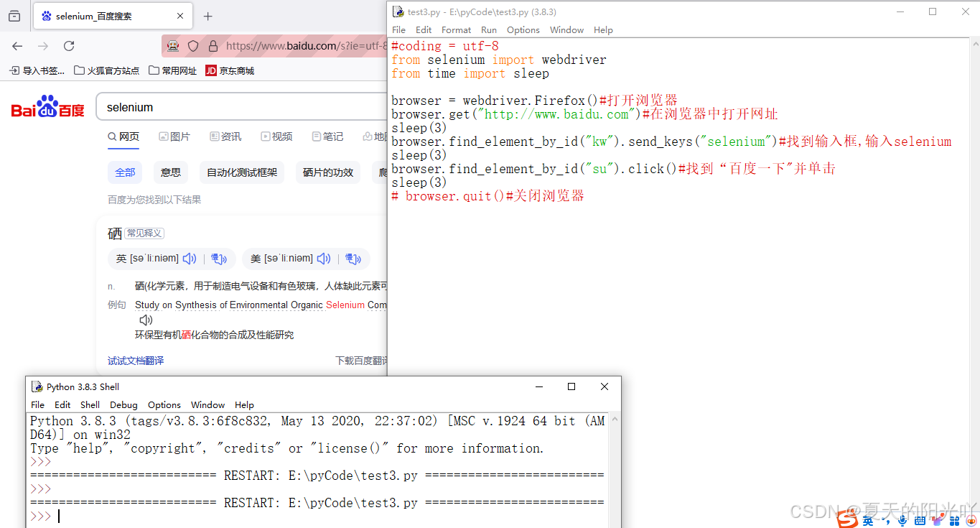Select the 自动化测试框架 filter chip
Viewport: 980px width, 528px height.
(x=242, y=172)
